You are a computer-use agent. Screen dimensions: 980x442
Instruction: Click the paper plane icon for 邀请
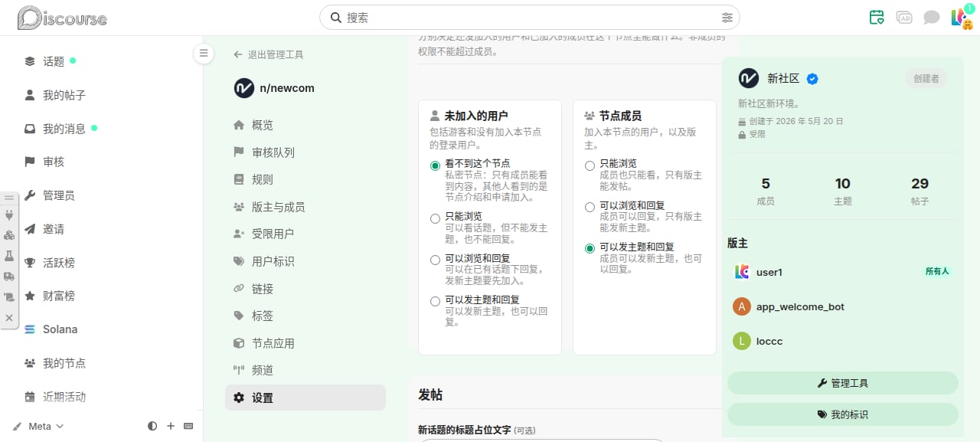[x=30, y=229]
